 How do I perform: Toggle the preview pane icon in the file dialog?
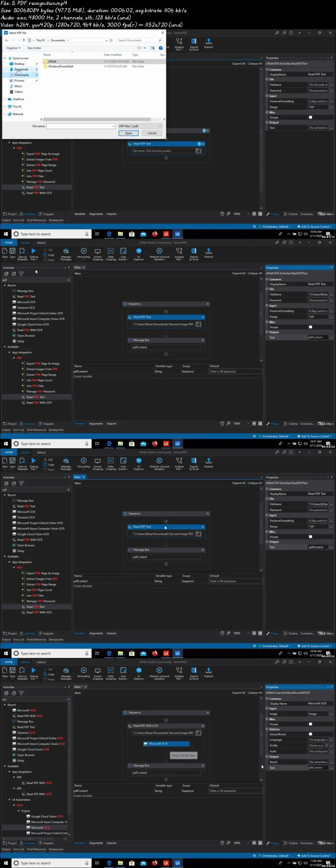point(152,48)
